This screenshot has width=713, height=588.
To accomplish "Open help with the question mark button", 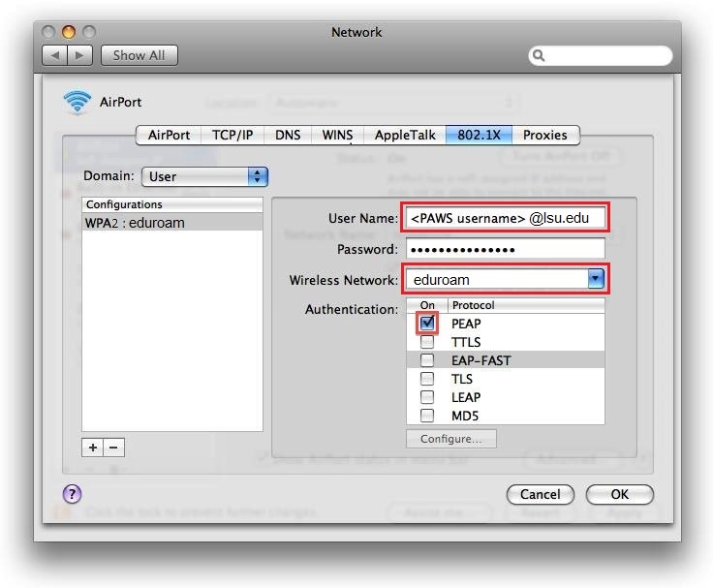I will coord(72,494).
